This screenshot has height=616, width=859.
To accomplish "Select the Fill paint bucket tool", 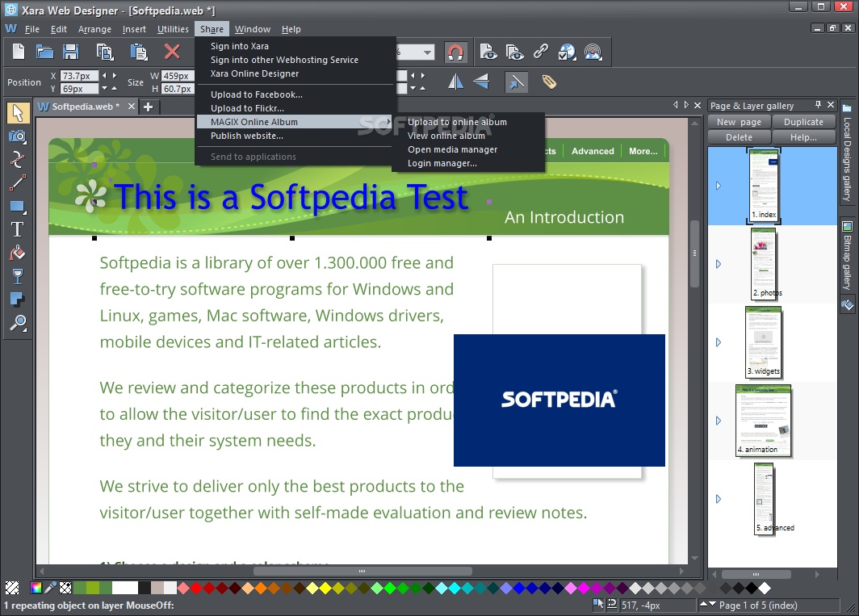I will 18,254.
